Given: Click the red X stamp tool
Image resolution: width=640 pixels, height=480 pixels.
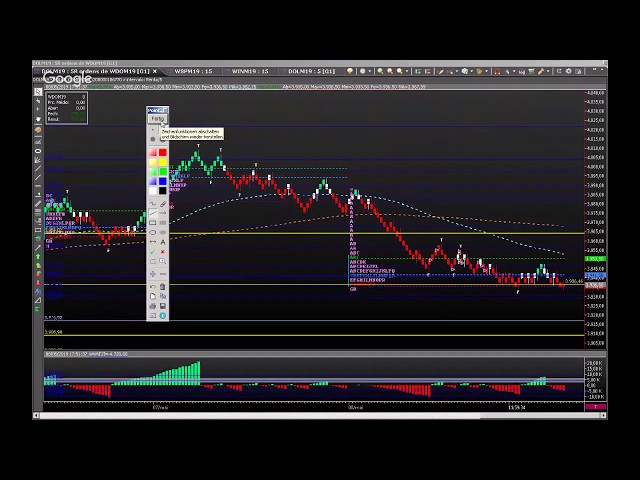Looking at the screenshot, I should pos(162,252).
